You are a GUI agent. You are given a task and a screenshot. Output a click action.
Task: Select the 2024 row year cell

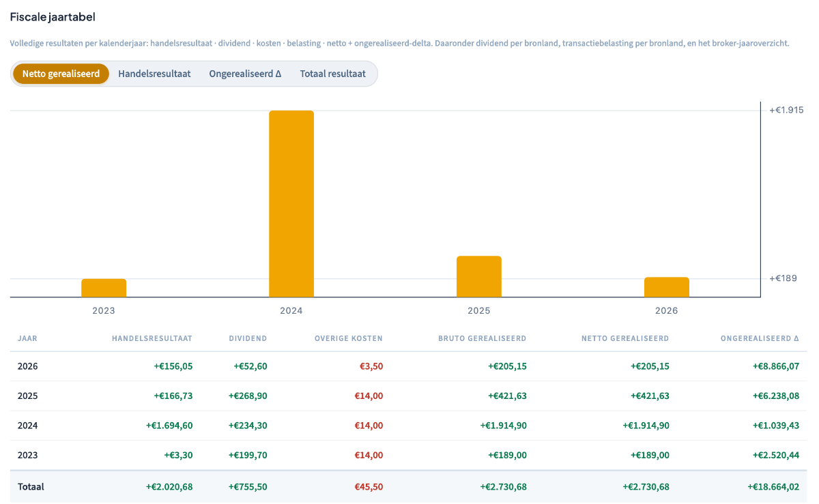(28, 426)
